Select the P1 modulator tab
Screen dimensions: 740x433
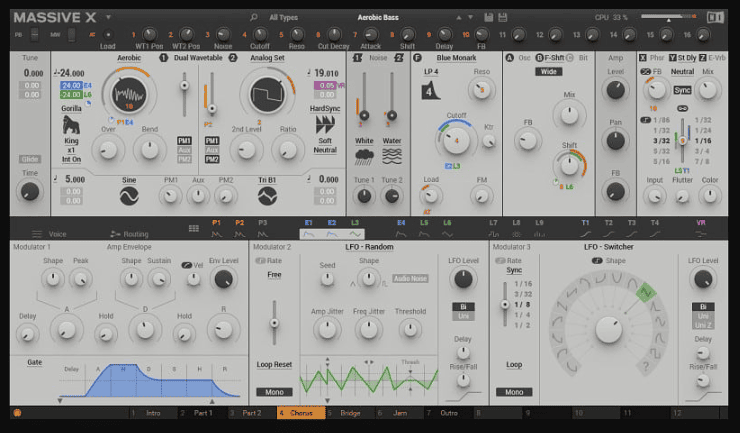216,229
